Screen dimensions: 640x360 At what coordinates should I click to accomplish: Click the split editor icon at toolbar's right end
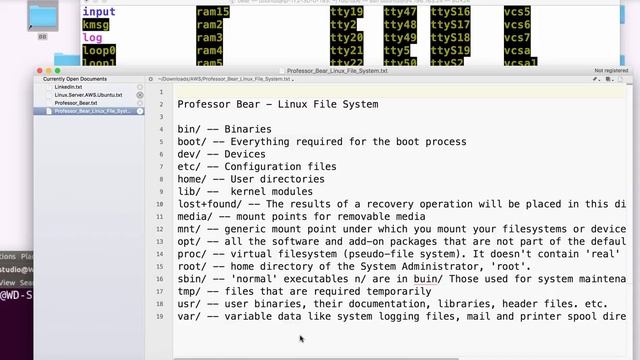tap(621, 79)
